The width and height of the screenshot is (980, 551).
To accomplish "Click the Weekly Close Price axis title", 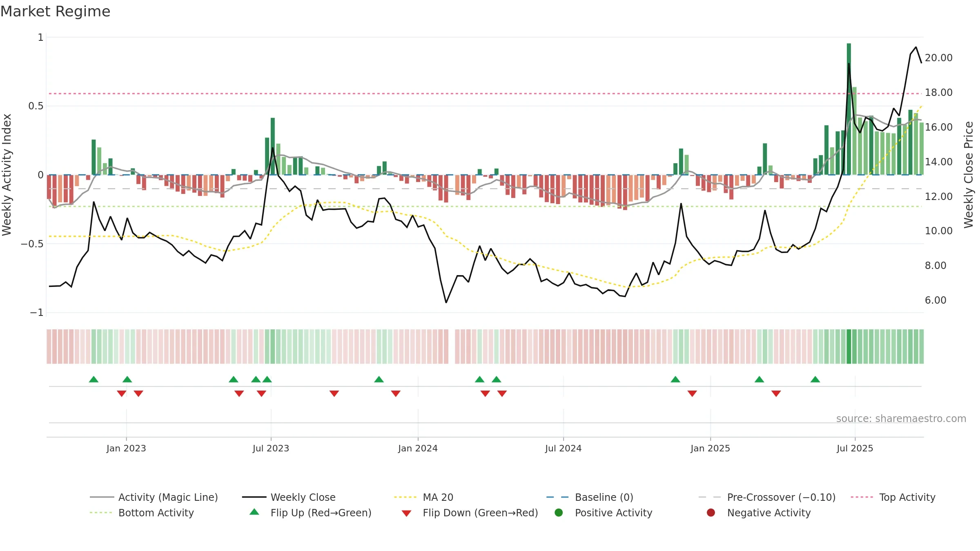I will click(x=969, y=175).
